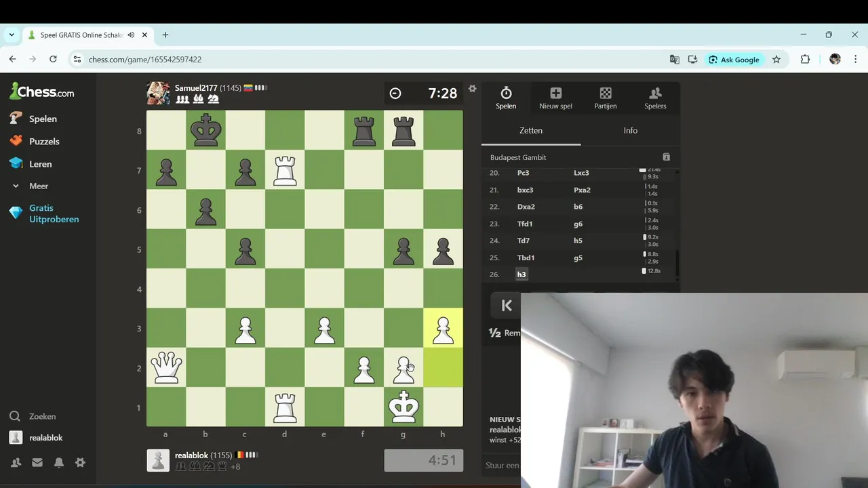Click the Budapest Gambit opening name

518,157
